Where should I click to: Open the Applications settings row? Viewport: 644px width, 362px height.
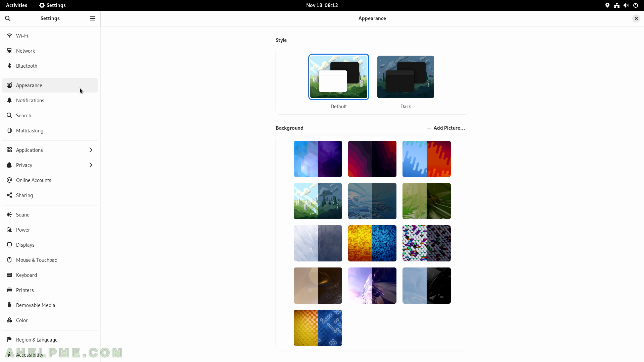[50, 150]
